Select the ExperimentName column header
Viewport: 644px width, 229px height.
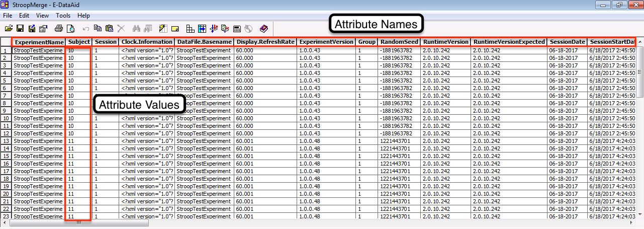click(38, 42)
